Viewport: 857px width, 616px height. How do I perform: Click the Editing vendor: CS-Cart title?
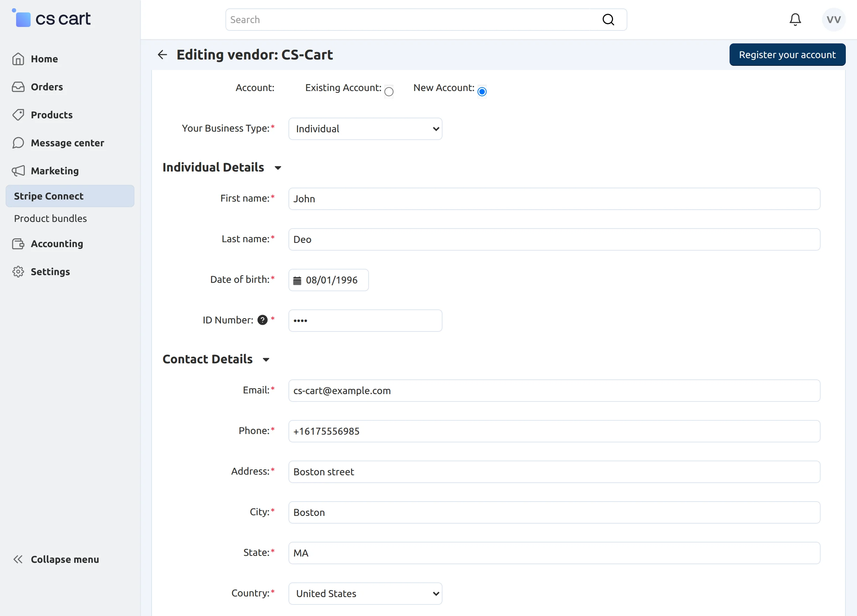pos(255,55)
